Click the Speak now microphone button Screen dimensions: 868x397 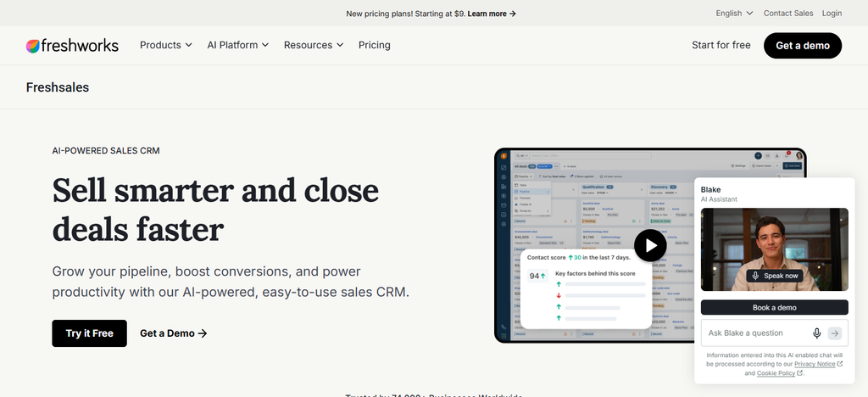[775, 276]
